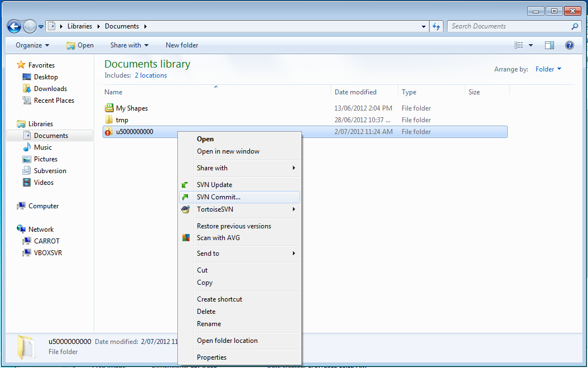Click the Back navigation arrow
This screenshot has width=588, height=368.
click(13, 26)
